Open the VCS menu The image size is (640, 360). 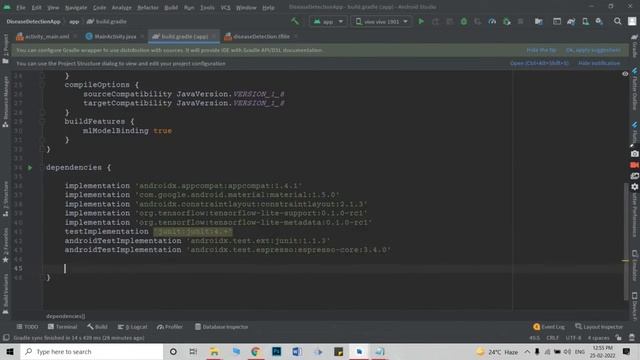[225, 7]
